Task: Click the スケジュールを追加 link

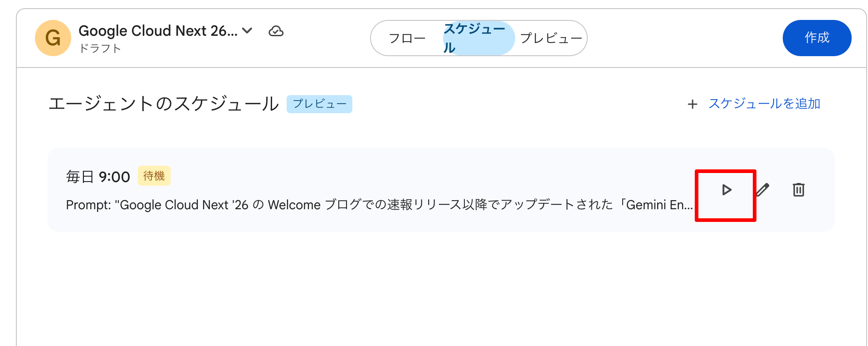Action: [764, 104]
